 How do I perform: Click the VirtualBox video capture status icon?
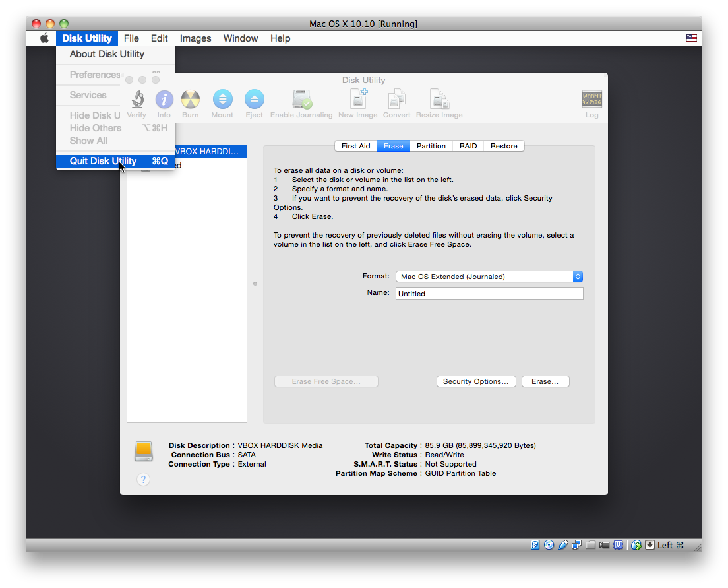[x=604, y=544]
